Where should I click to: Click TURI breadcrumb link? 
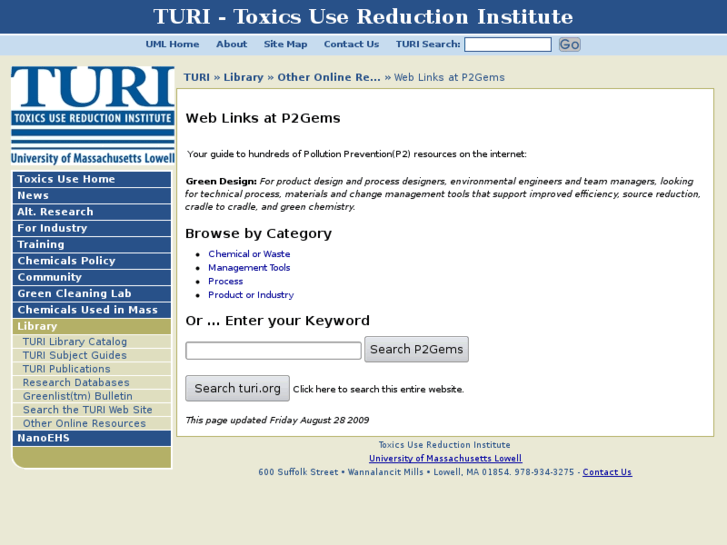[197, 77]
